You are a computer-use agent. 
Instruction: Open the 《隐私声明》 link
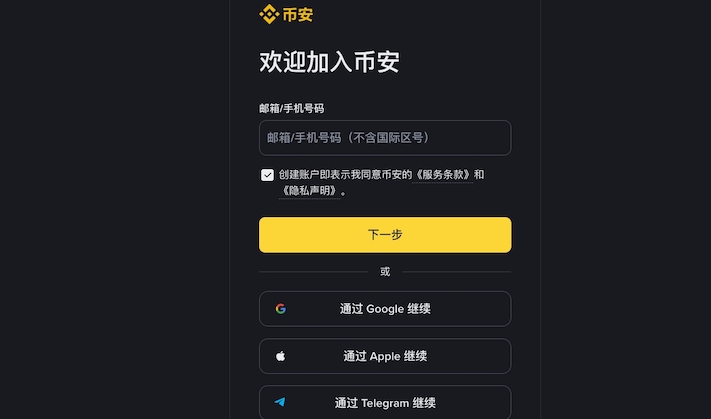tap(311, 190)
